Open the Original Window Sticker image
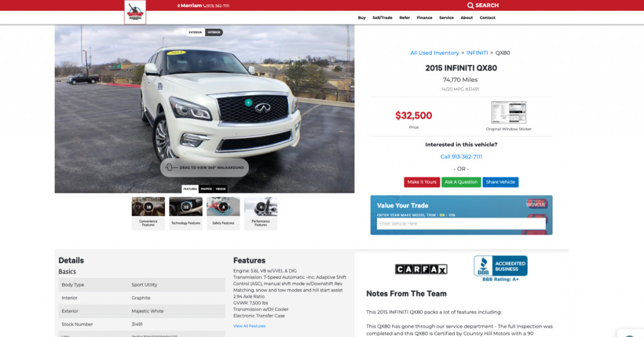This screenshot has height=337, width=644. (508, 113)
